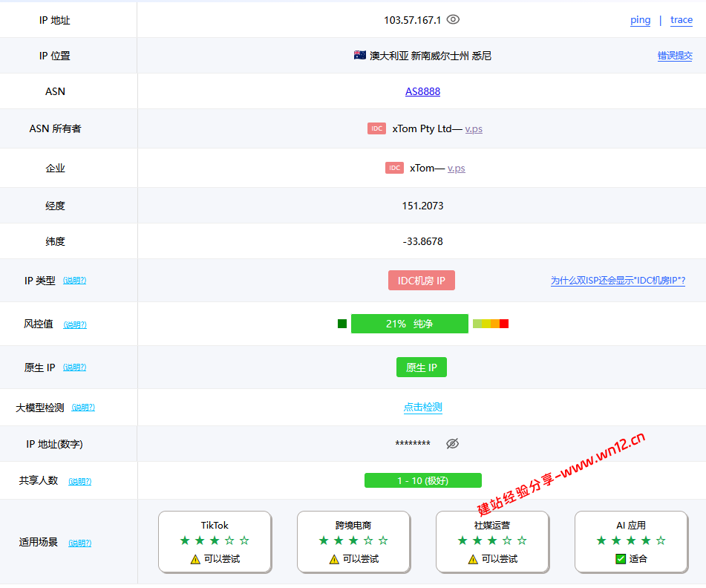Viewport: 706px width, 588px height.
Task: Click location text 澳大利亚 新南威尔士州 悉尼
Action: pyautogui.click(x=431, y=56)
